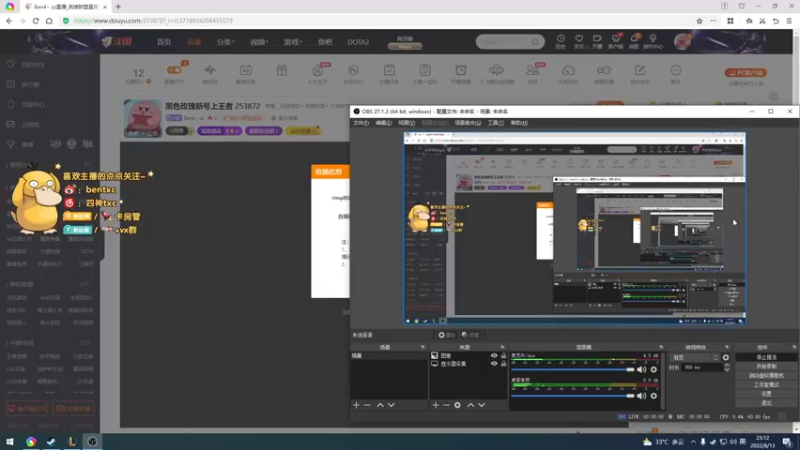Pop out the sources dock using its header icon

502,347
